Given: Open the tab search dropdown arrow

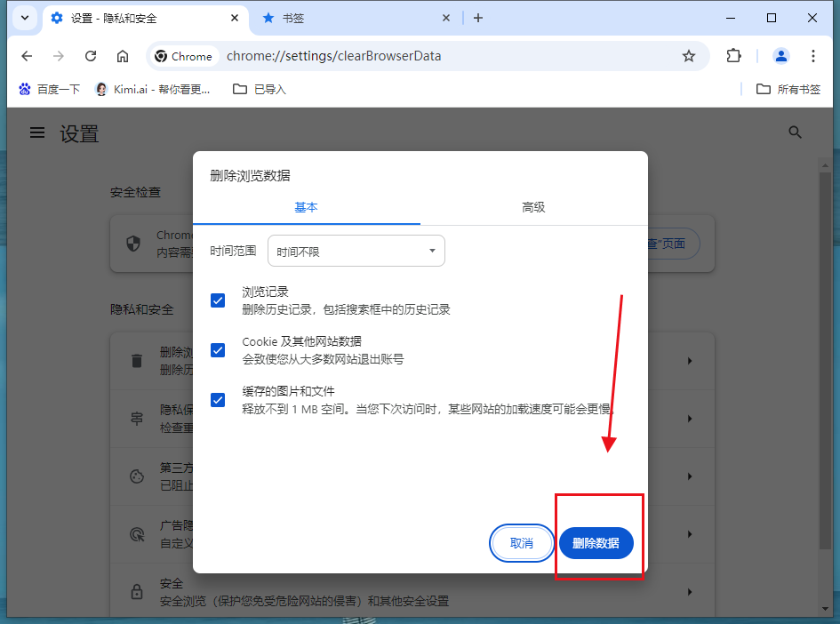Looking at the screenshot, I should (x=25, y=18).
